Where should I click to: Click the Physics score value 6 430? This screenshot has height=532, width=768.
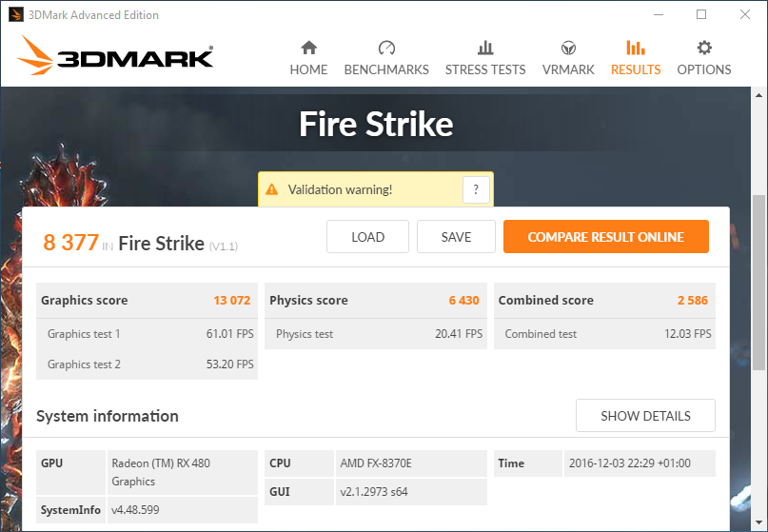point(463,301)
